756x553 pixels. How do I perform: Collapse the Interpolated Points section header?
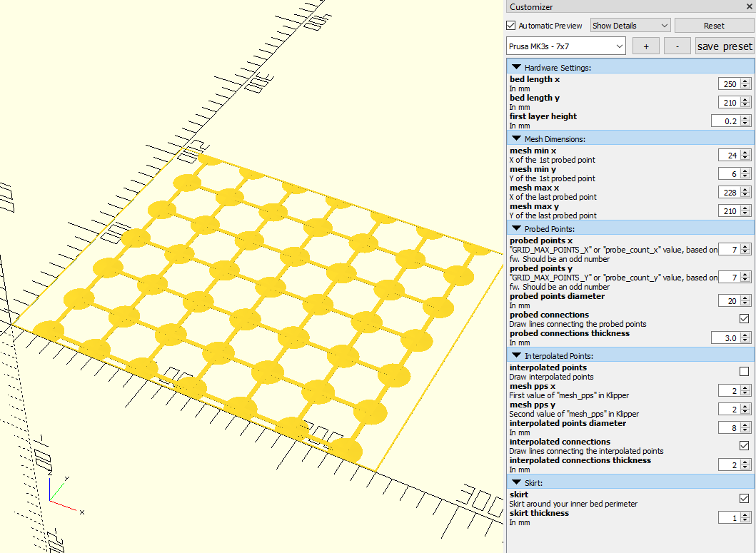point(516,355)
